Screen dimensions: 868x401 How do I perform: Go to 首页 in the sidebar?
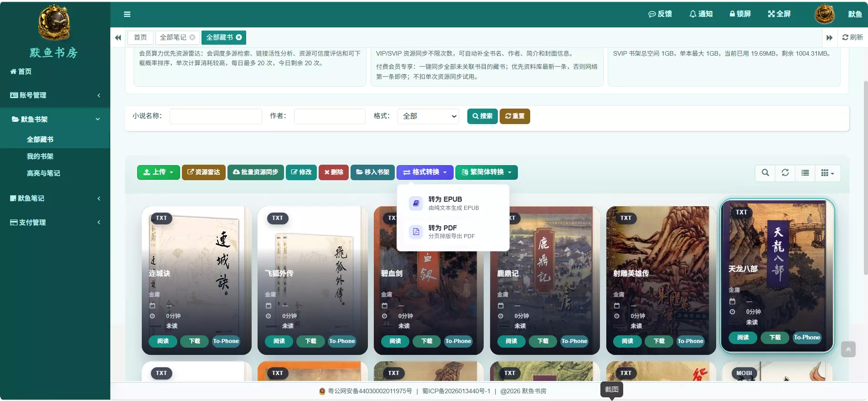pos(21,72)
